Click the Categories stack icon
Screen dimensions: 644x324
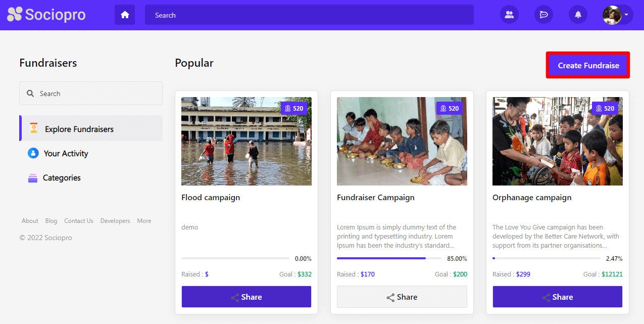click(33, 178)
